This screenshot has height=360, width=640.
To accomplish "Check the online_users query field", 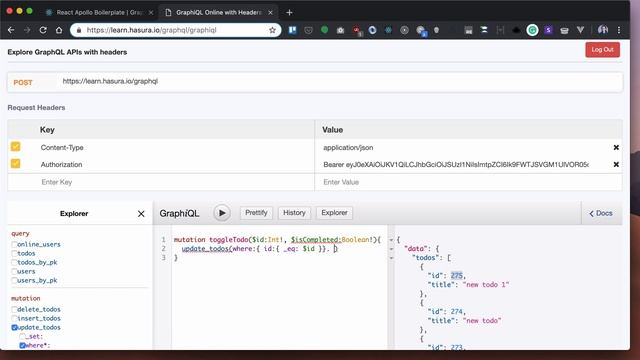I will (x=14, y=244).
